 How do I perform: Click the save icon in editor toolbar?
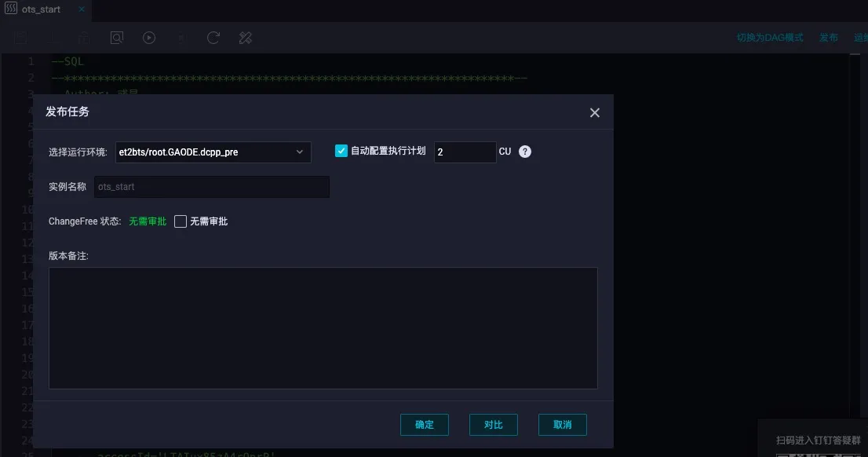point(21,38)
